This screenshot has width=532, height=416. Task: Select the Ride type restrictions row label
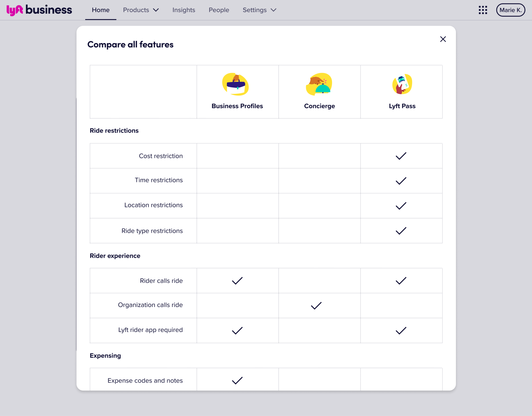[152, 231]
